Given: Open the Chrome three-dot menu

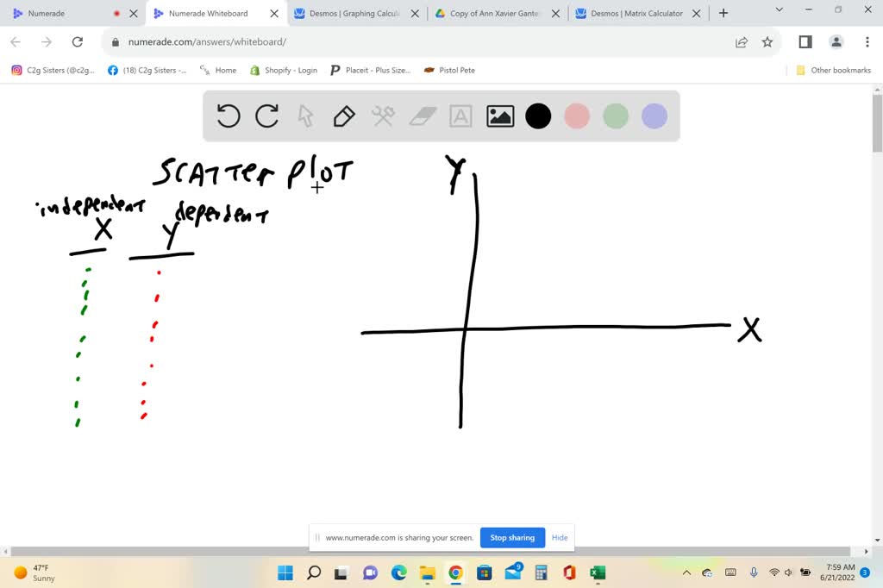Looking at the screenshot, I should [x=867, y=41].
